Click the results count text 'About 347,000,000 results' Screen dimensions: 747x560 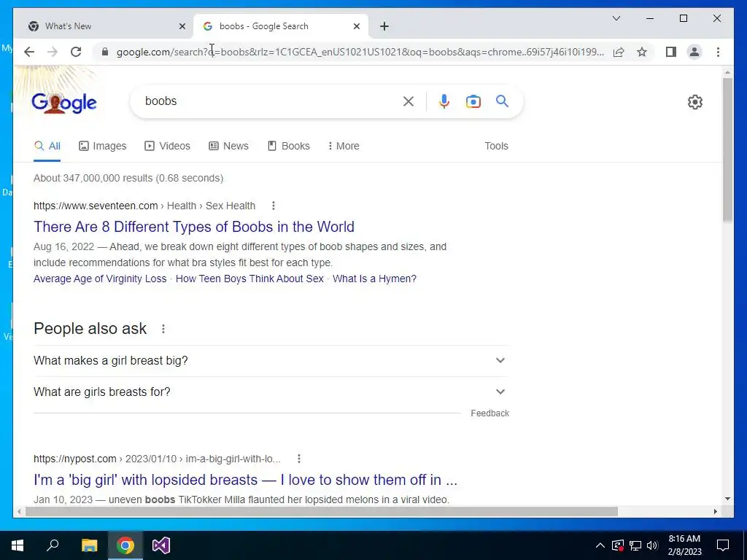pos(94,178)
